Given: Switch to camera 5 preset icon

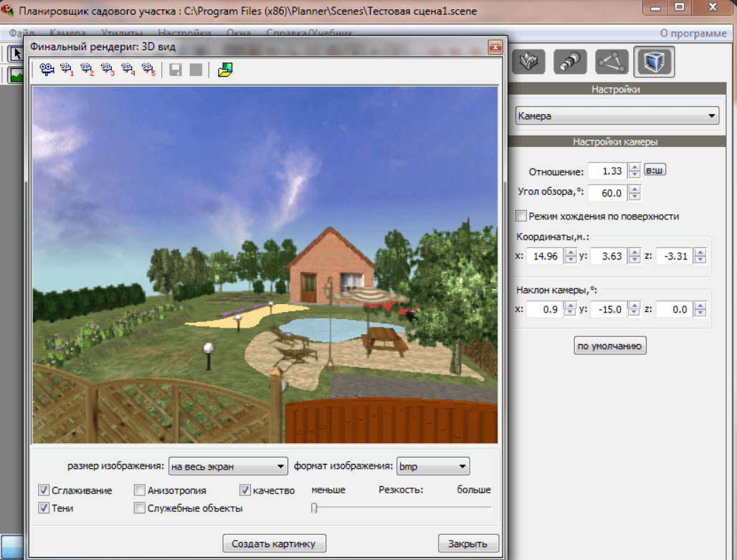Looking at the screenshot, I should pos(148,70).
